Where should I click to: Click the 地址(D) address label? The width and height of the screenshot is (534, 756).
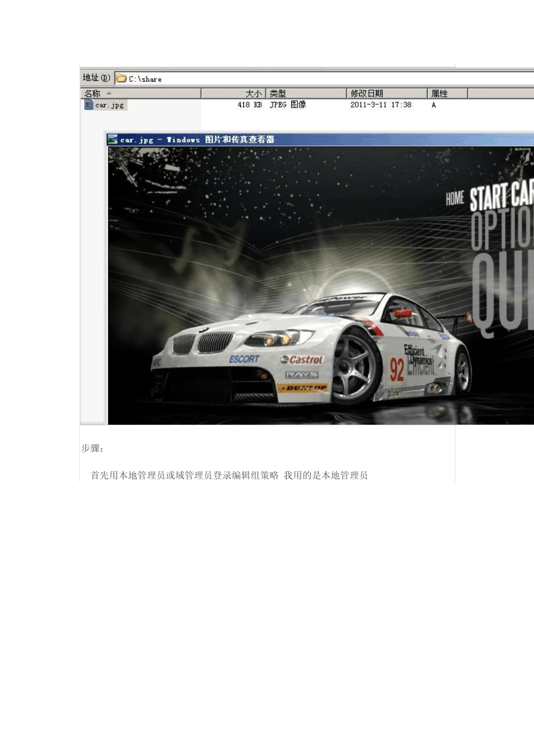point(97,78)
